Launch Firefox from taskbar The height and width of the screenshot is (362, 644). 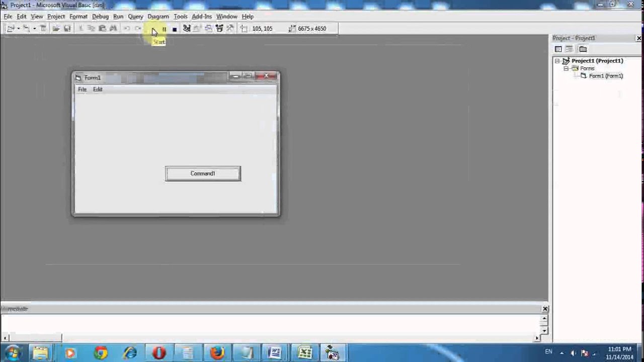pyautogui.click(x=217, y=353)
